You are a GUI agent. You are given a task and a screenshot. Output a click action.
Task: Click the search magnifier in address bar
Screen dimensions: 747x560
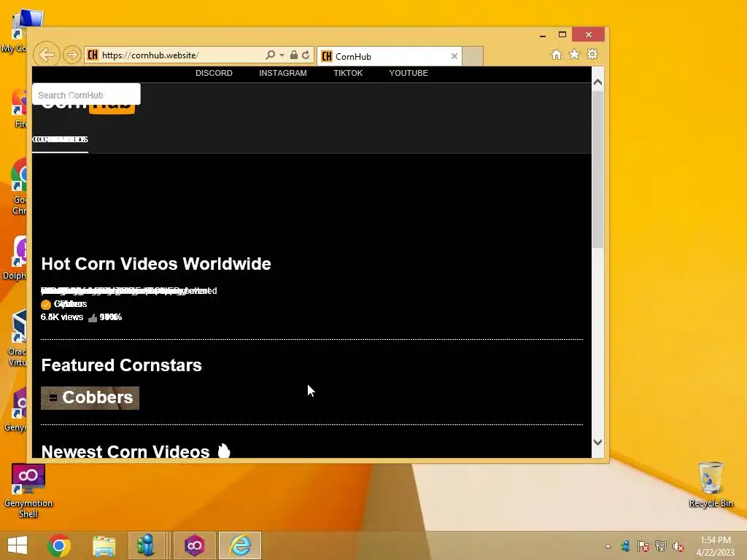[x=270, y=55]
